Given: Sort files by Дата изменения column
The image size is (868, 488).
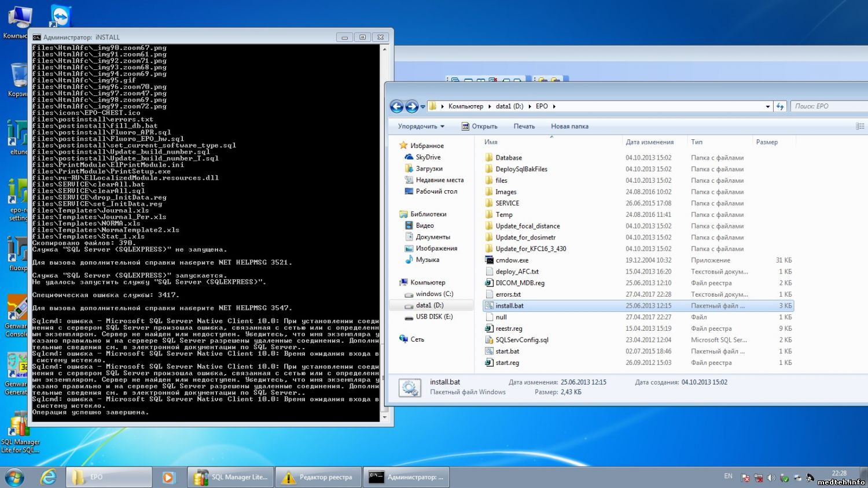Looking at the screenshot, I should pos(649,142).
